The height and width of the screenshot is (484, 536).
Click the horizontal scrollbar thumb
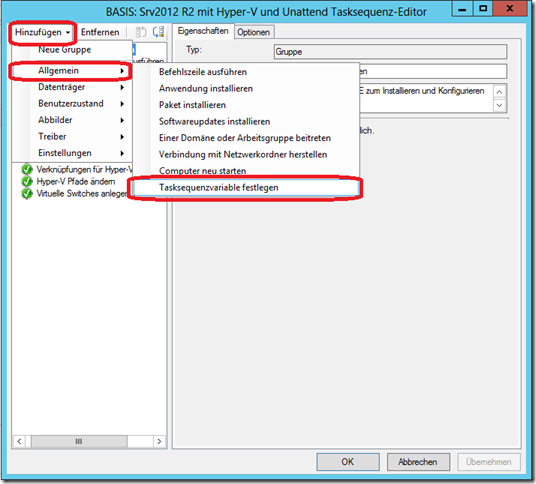tap(79, 441)
